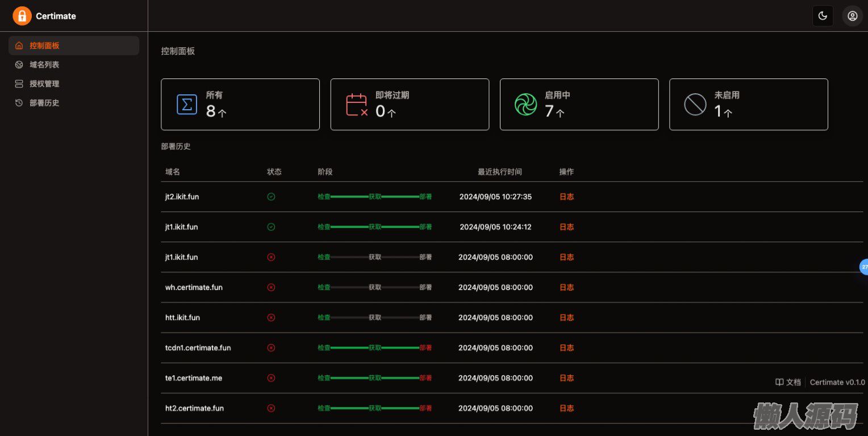Click the blue floating badge at right edge
868x436 pixels.
tap(864, 266)
